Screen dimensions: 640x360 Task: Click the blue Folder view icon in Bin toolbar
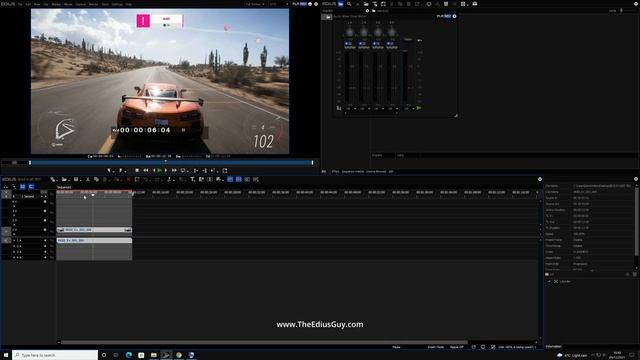coord(340,4)
